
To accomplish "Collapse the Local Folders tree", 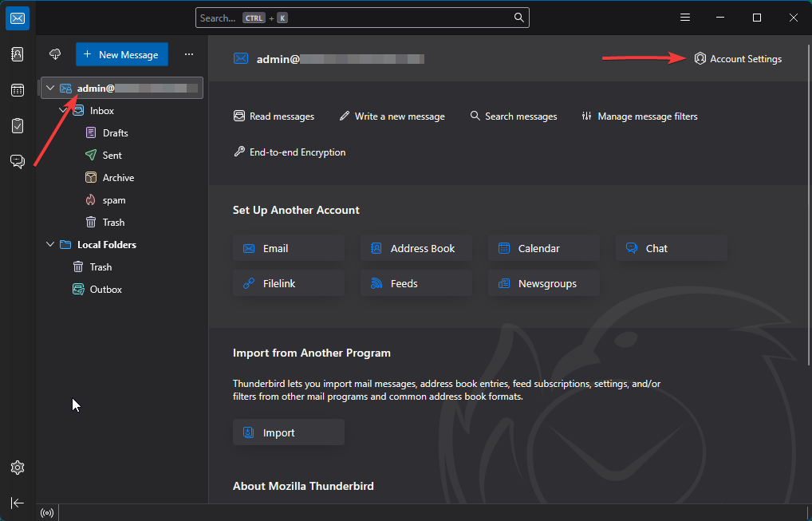I will 50,244.
